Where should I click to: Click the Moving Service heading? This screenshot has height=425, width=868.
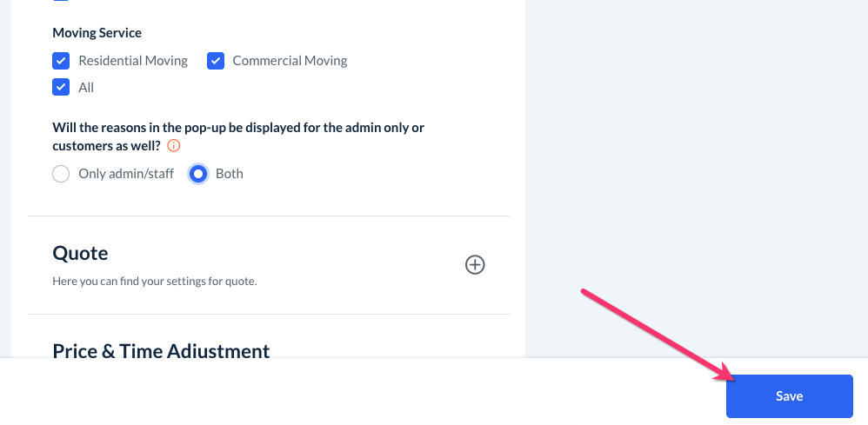coord(97,33)
